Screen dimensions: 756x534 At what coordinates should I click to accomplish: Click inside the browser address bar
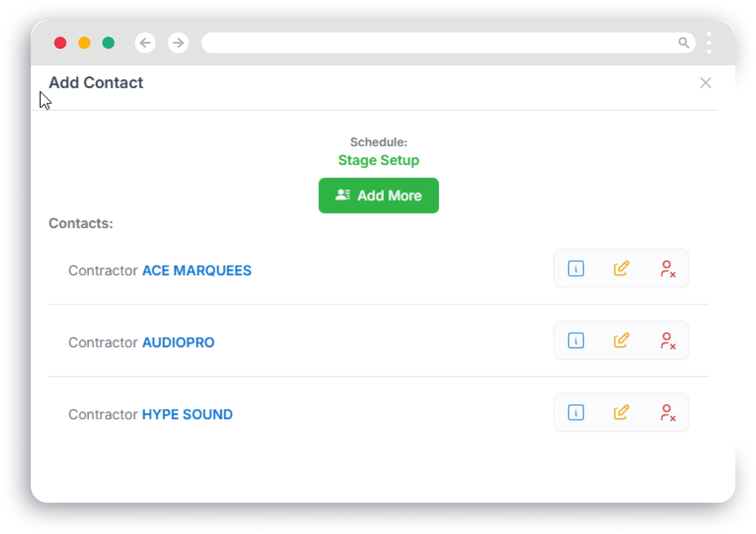click(428, 43)
